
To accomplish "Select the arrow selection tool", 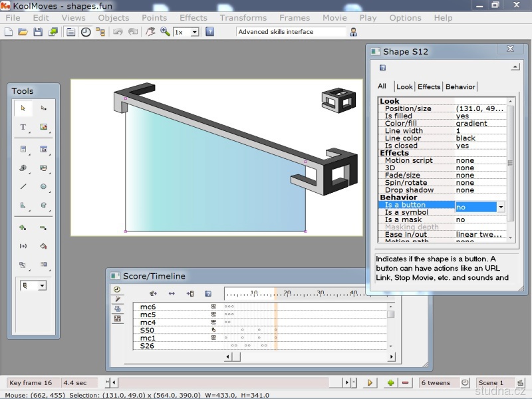I will (23, 108).
